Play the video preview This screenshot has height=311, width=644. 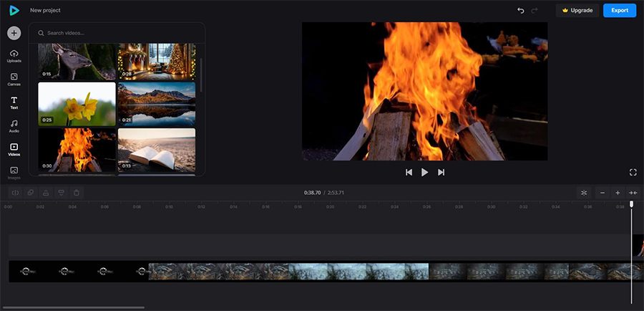click(x=424, y=173)
